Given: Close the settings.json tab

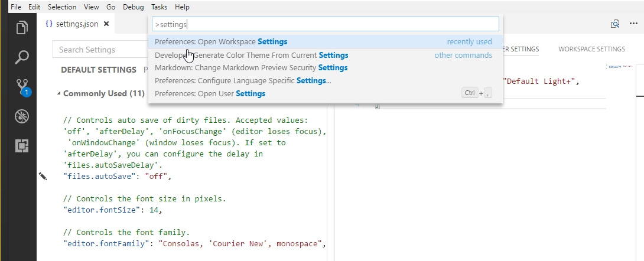Looking at the screenshot, I should pos(106,24).
